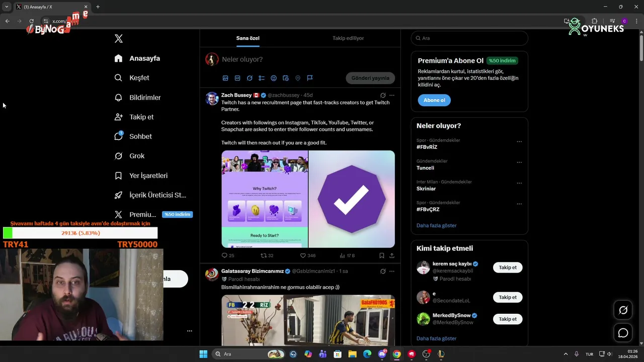The width and height of the screenshot is (644, 362).
Task: Go to Takip et in sidebar
Action: tap(134, 117)
